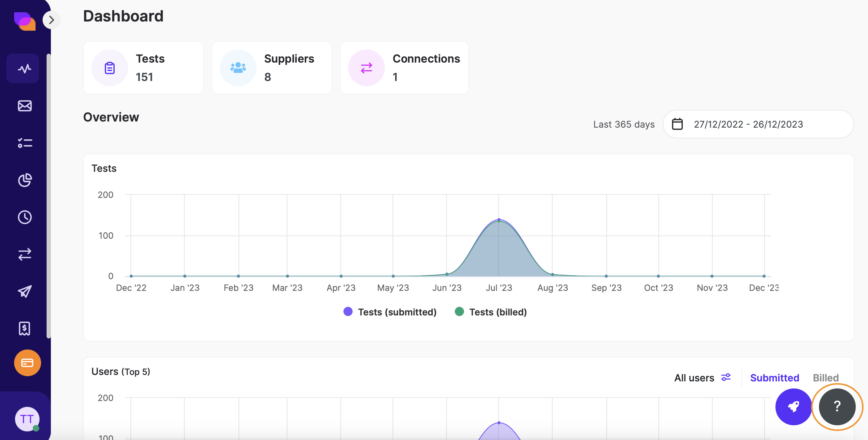Switch to the Billed tab
The width and height of the screenshot is (868, 440).
825,378
